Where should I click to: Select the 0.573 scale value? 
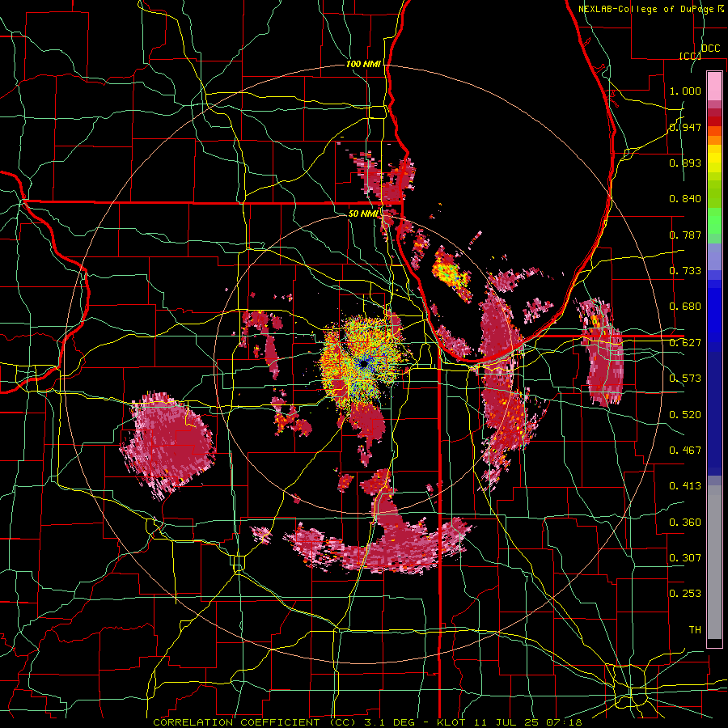pos(685,379)
